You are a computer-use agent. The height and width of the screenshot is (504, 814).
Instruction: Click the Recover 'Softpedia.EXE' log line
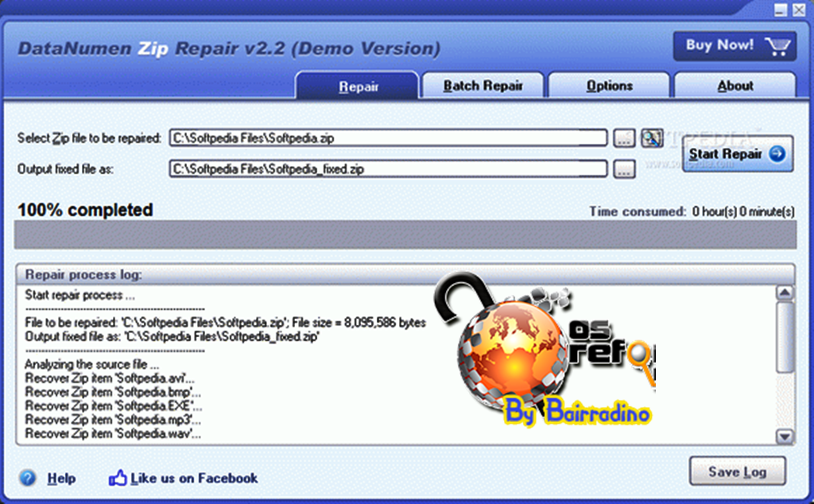114,405
